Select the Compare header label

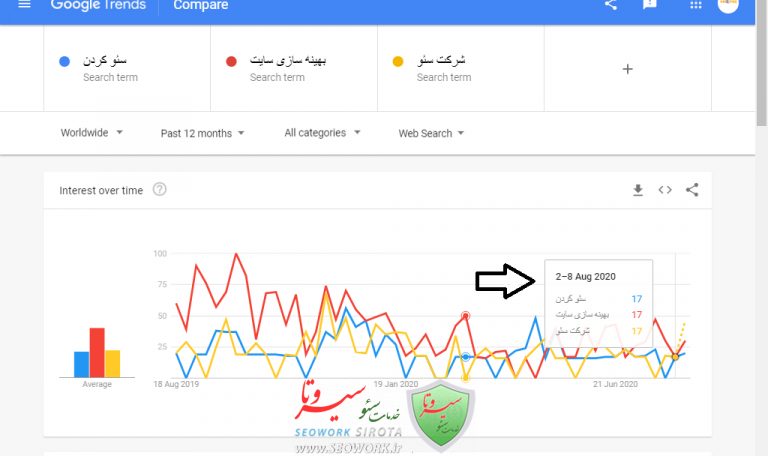click(x=200, y=5)
